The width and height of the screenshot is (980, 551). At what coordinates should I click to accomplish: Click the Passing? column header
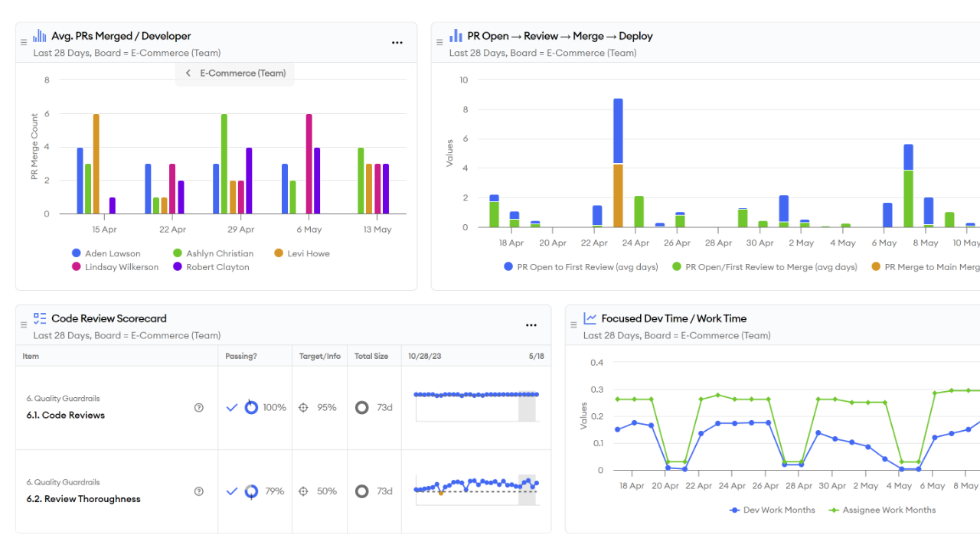pos(241,356)
